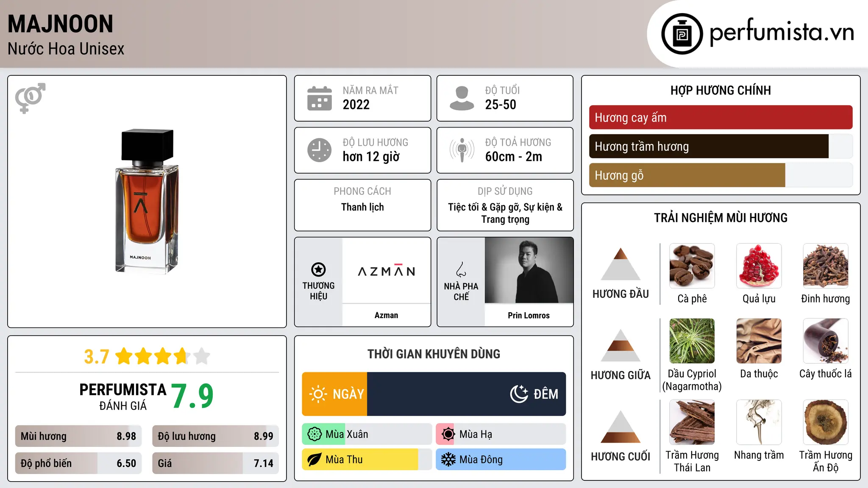Select the Trầm Hương Thái Lan note image

click(x=692, y=422)
